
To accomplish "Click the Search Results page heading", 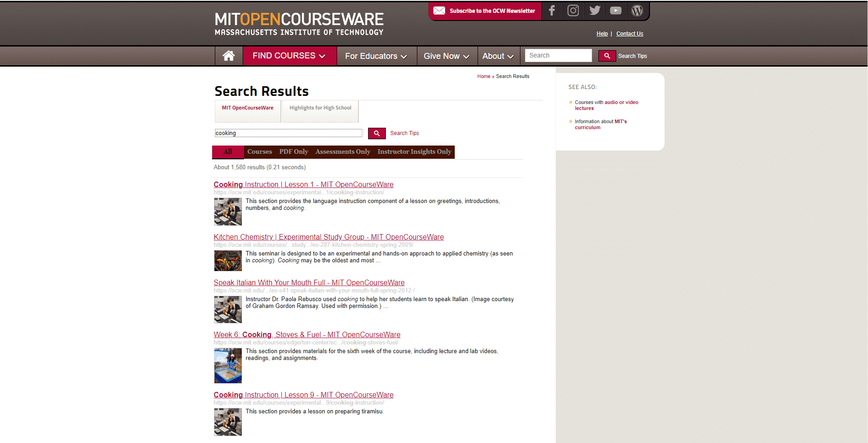I will 261,91.
